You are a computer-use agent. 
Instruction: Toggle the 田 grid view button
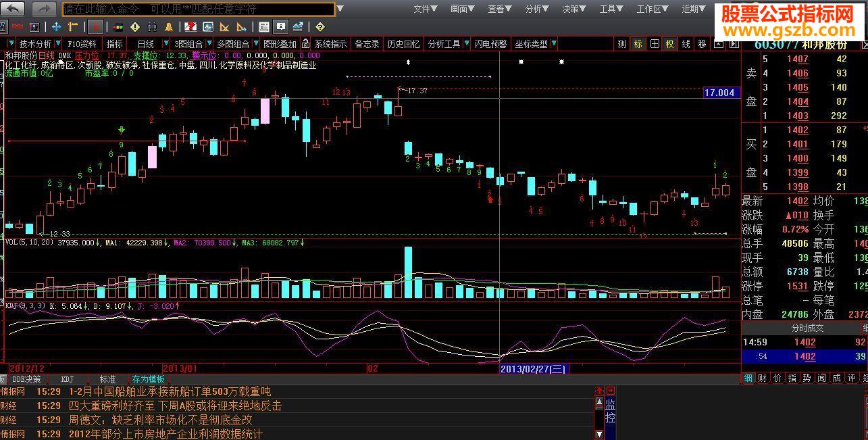(x=653, y=43)
